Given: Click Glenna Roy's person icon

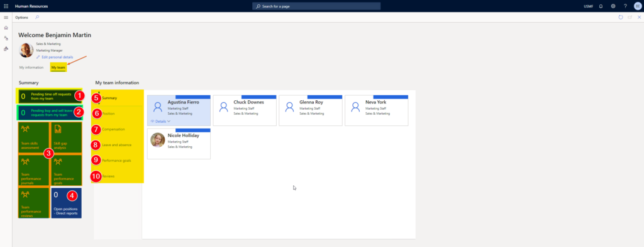Looking at the screenshot, I should (289, 107).
